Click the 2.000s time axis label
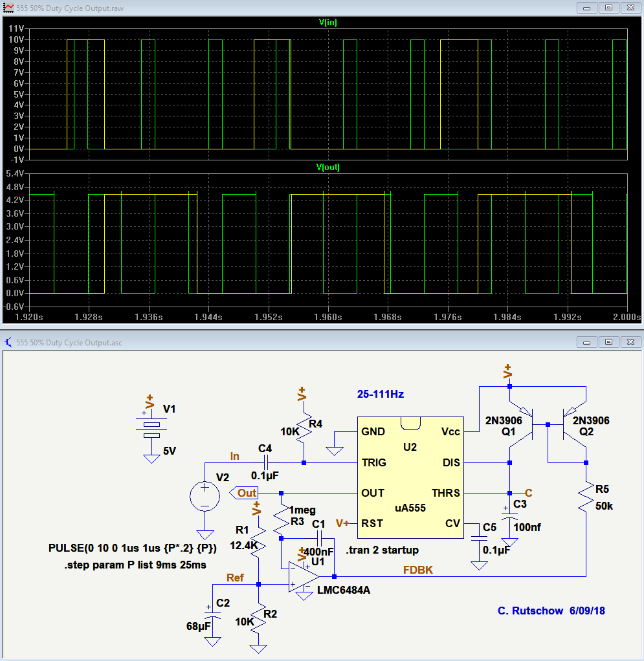This screenshot has width=644, height=661. point(627,317)
